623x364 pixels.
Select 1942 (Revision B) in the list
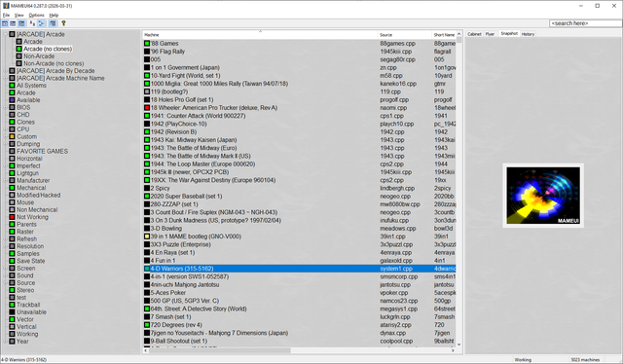tap(173, 132)
